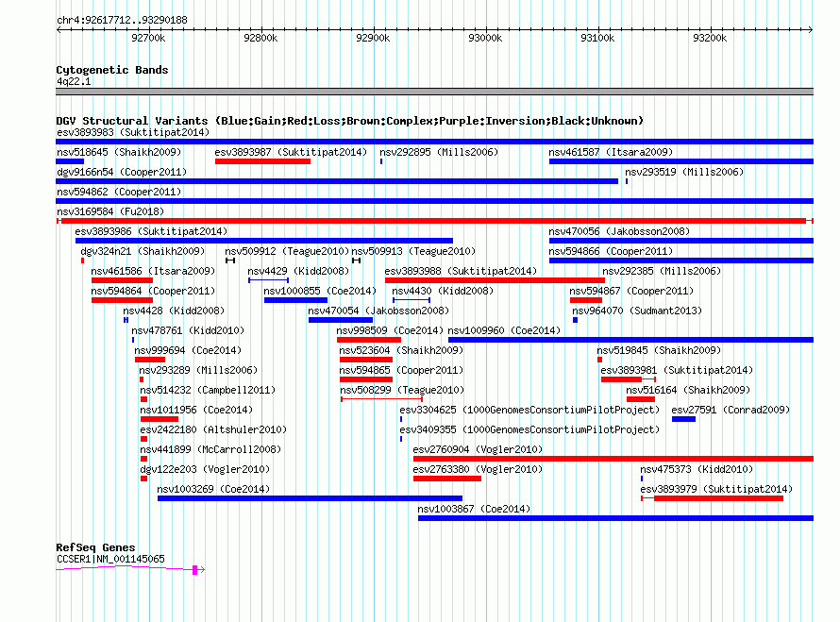Screen dimensions: 840x622
Task: Open nsv1009960 (Coe2014) label
Action: click(504, 330)
